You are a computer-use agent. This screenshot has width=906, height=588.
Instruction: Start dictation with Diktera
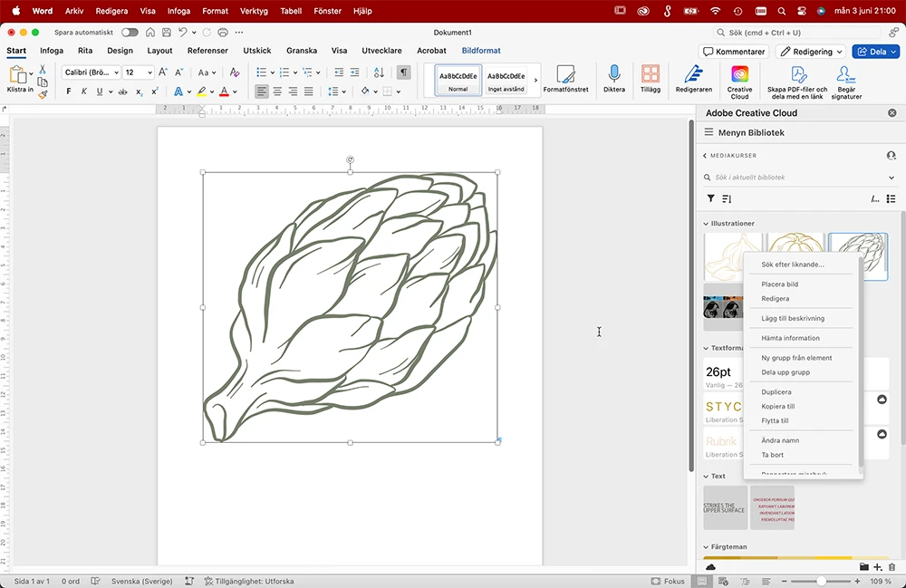(614, 79)
